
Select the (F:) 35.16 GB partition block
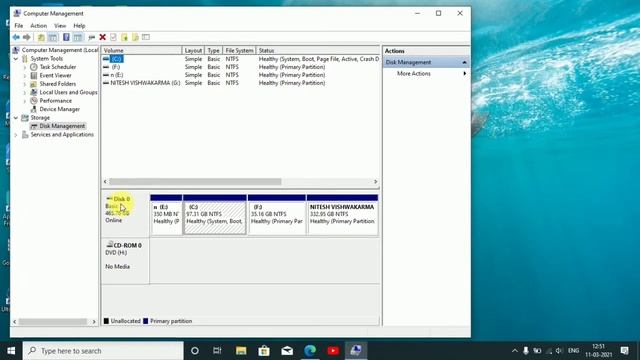pos(277,215)
